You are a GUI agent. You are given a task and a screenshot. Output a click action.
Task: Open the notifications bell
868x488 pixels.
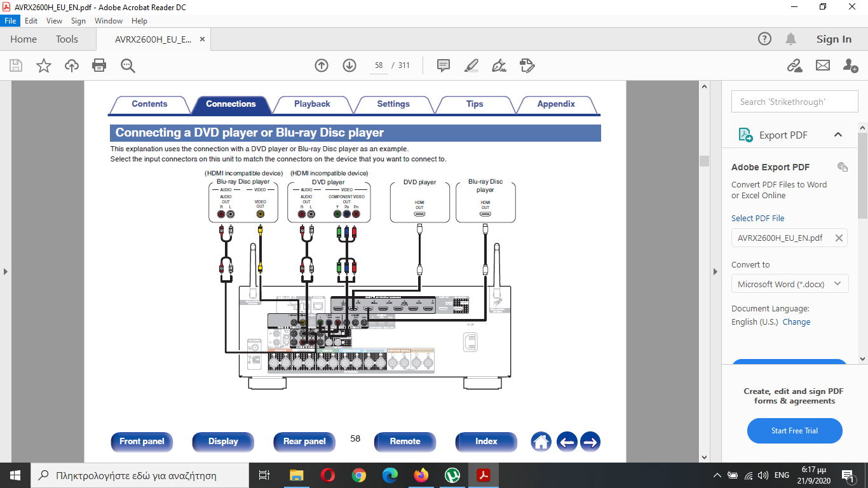(790, 39)
